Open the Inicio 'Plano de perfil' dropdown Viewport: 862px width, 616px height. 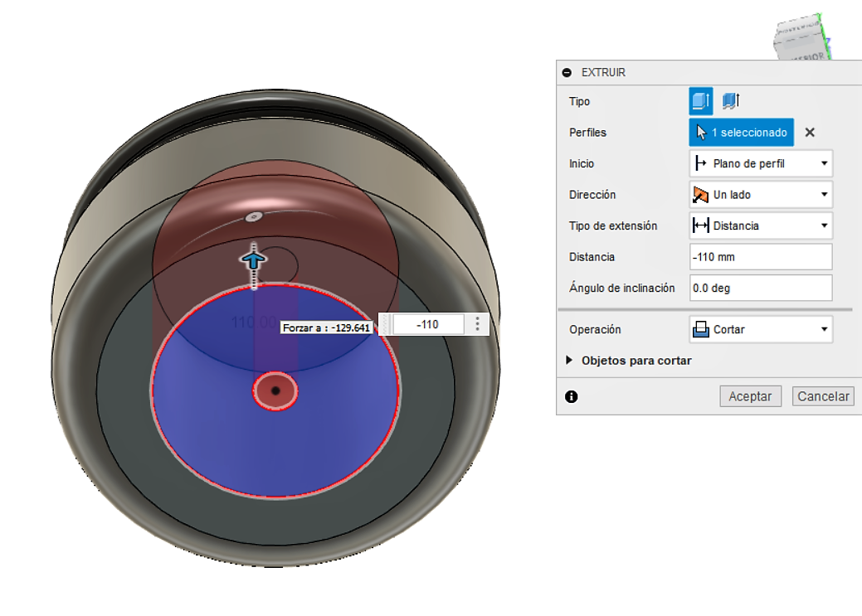(x=761, y=164)
